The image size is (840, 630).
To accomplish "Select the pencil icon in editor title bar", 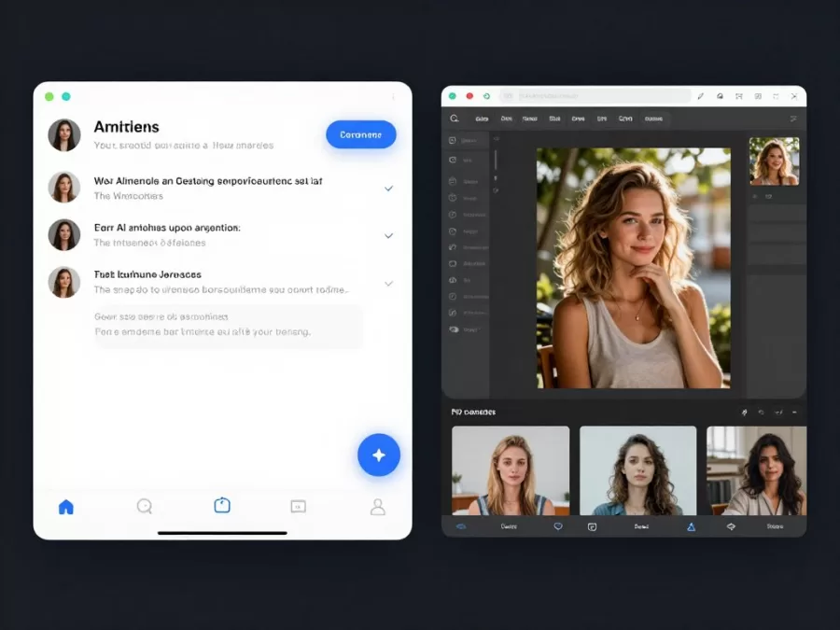I will click(701, 96).
